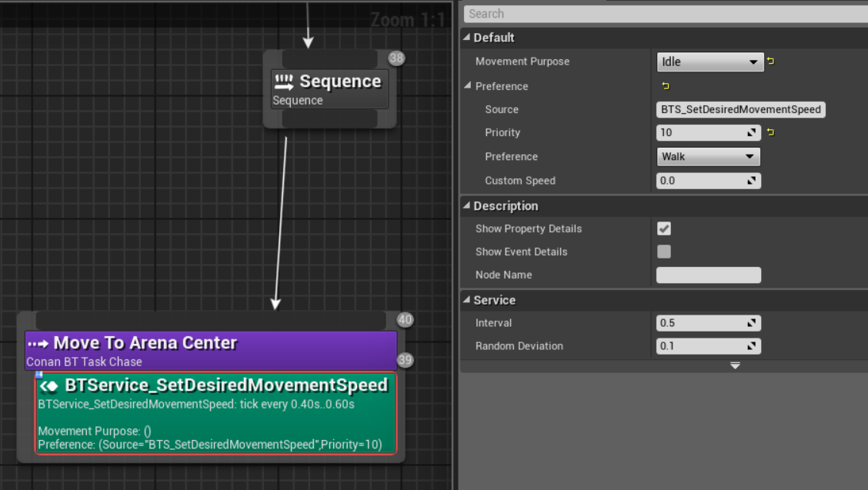Viewport: 868px width, 490px height.
Task: Reset Movement Purpose to default value
Action: click(770, 62)
